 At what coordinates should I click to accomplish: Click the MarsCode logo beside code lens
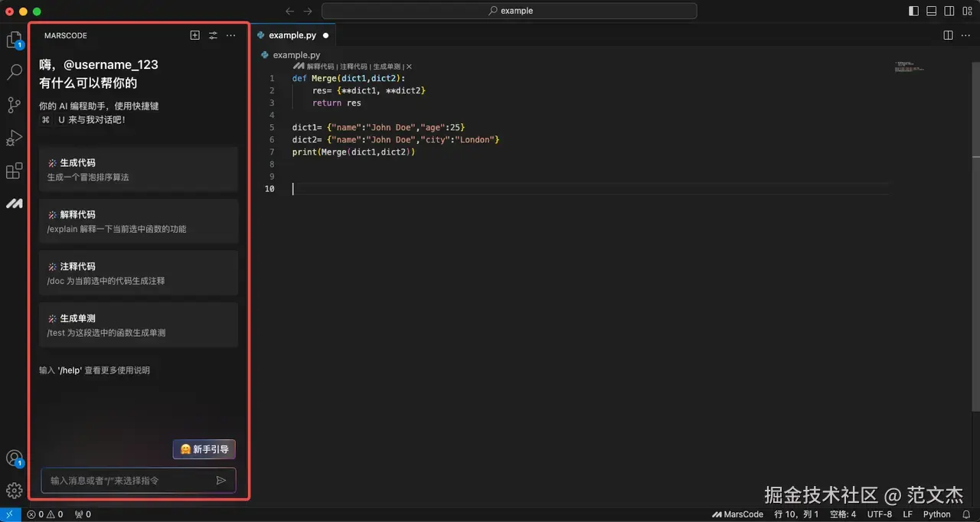[x=299, y=67]
